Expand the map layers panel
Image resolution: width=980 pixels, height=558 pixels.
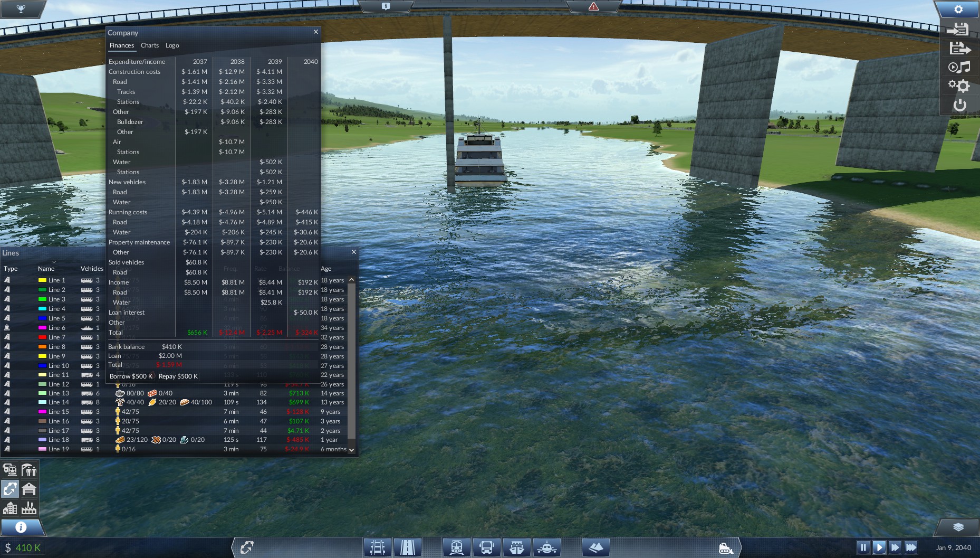pos(958,527)
